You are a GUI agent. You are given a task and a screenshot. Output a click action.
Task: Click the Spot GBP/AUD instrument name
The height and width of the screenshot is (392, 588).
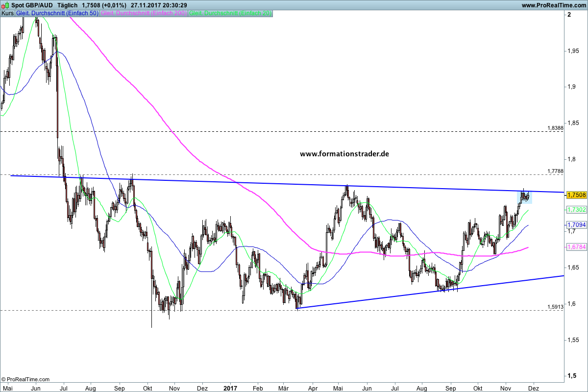click(x=32, y=5)
